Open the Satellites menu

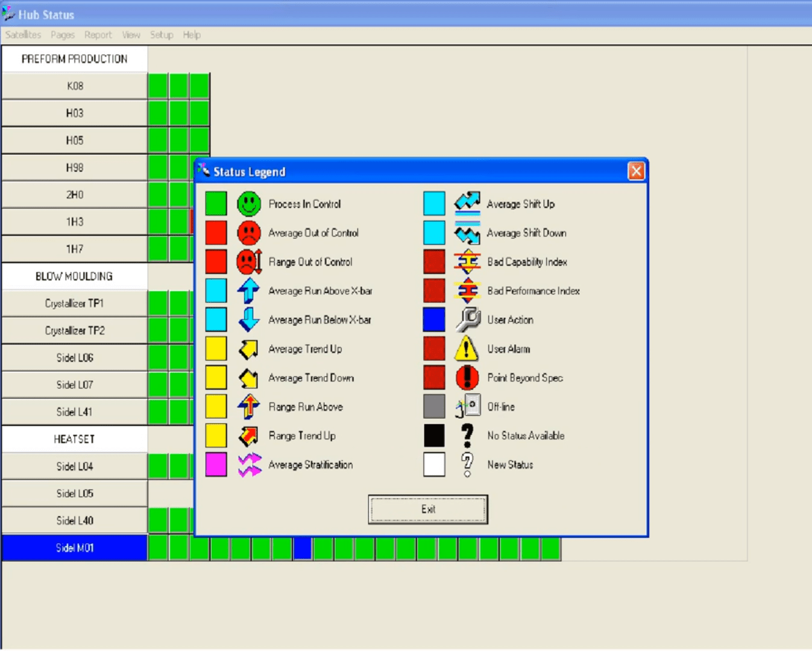coord(22,34)
